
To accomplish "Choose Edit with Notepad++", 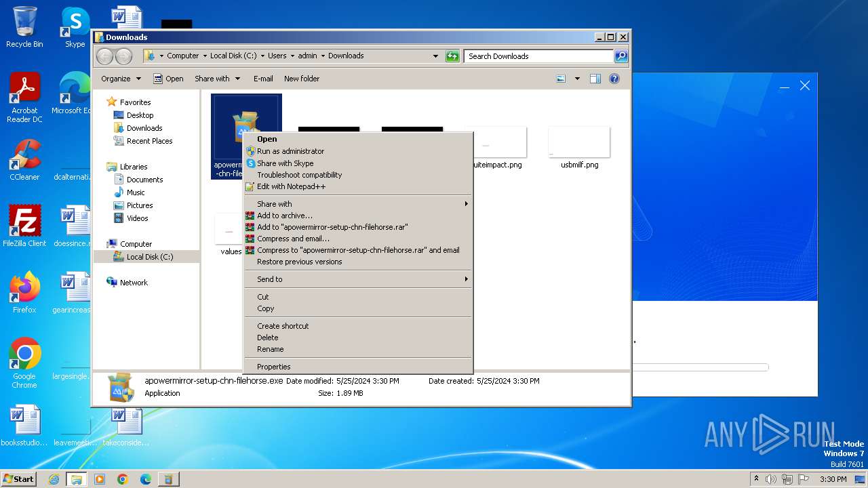I will pyautogui.click(x=357, y=186).
